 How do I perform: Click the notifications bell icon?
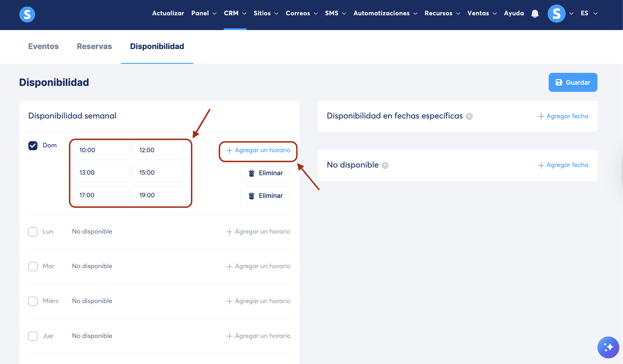(535, 13)
